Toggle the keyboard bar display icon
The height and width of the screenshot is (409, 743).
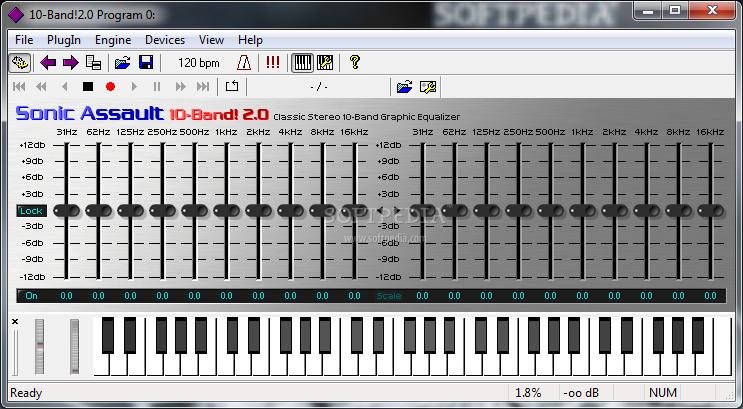tap(302, 63)
